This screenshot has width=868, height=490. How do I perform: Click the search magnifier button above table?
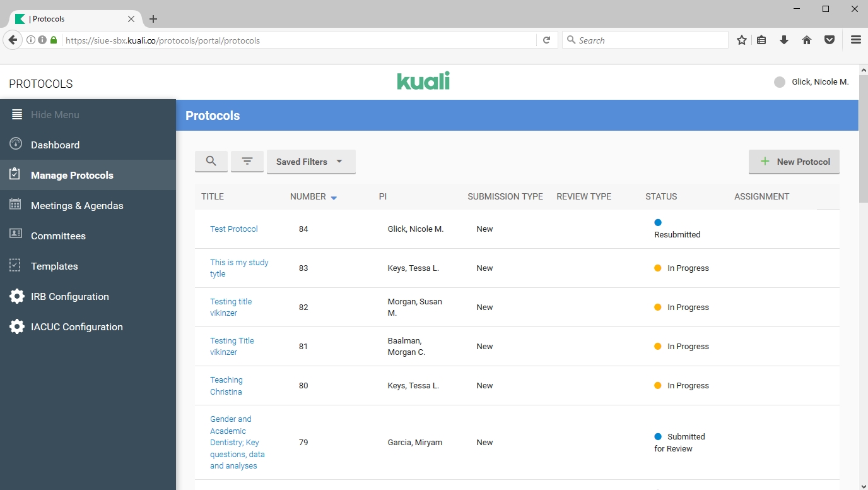(x=211, y=162)
